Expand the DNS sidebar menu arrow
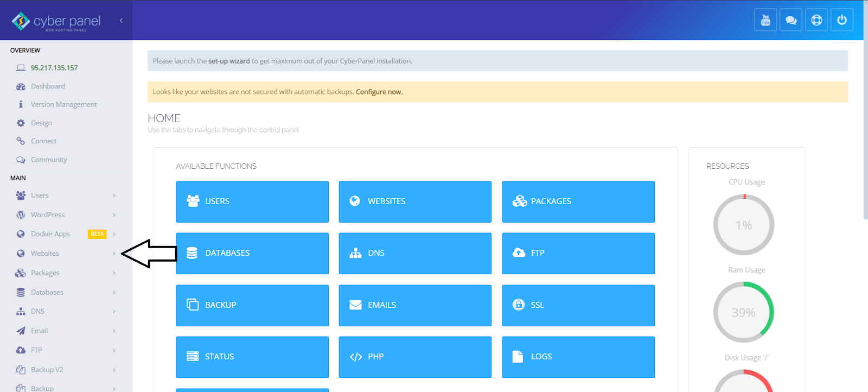The width and height of the screenshot is (868, 392). point(114,312)
